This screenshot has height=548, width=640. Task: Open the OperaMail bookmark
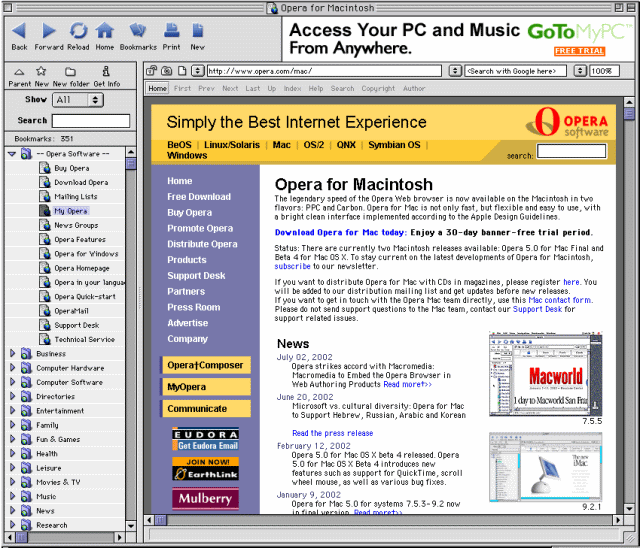click(x=71, y=311)
